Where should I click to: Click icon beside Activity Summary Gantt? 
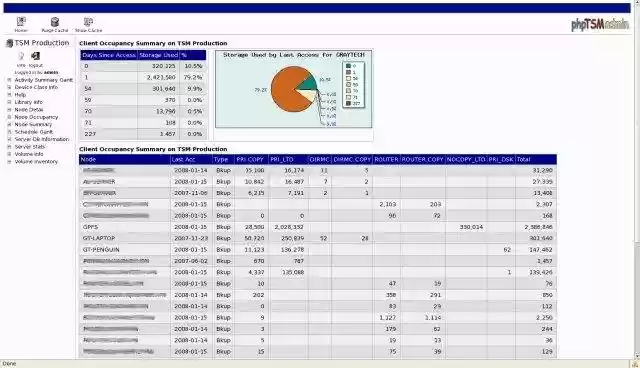(9, 80)
